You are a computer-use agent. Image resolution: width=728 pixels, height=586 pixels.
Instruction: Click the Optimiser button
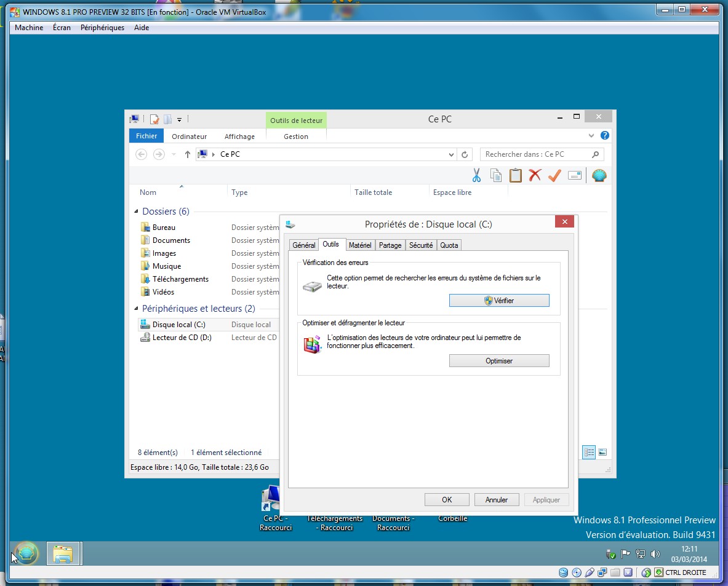point(499,361)
